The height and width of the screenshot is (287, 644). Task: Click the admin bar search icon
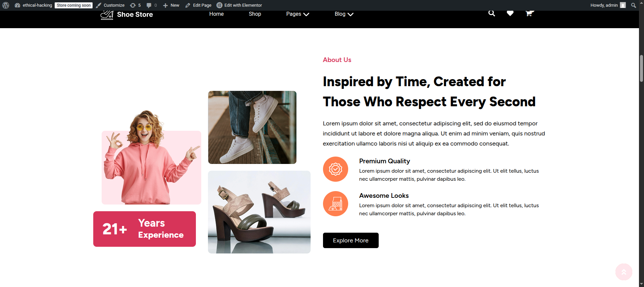(633, 5)
